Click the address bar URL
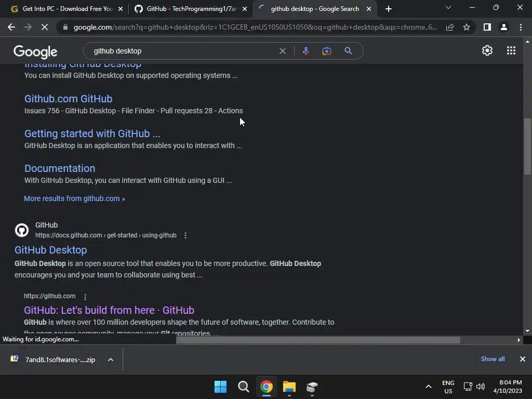The image size is (532, 399). coord(255,27)
